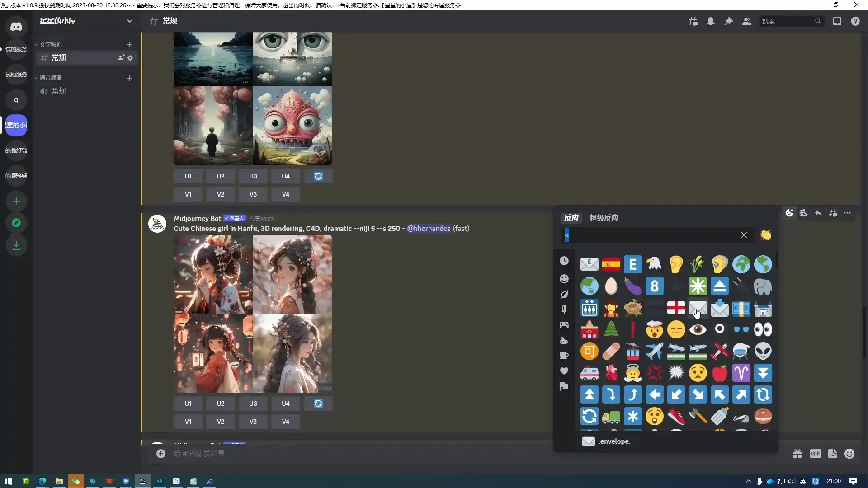
Task: Collapse the 文字频道 category
Action: tap(50, 44)
